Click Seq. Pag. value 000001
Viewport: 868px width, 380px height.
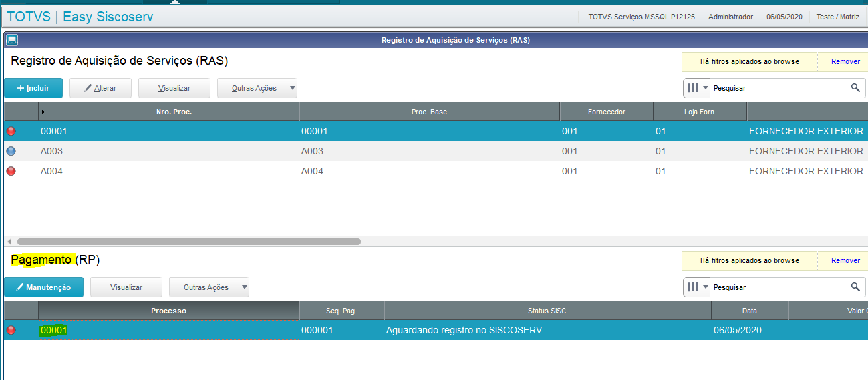[x=317, y=330]
